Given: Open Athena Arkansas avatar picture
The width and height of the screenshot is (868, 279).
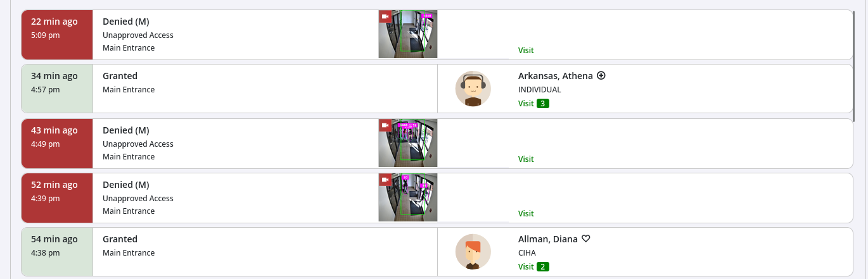Looking at the screenshot, I should tap(473, 89).
